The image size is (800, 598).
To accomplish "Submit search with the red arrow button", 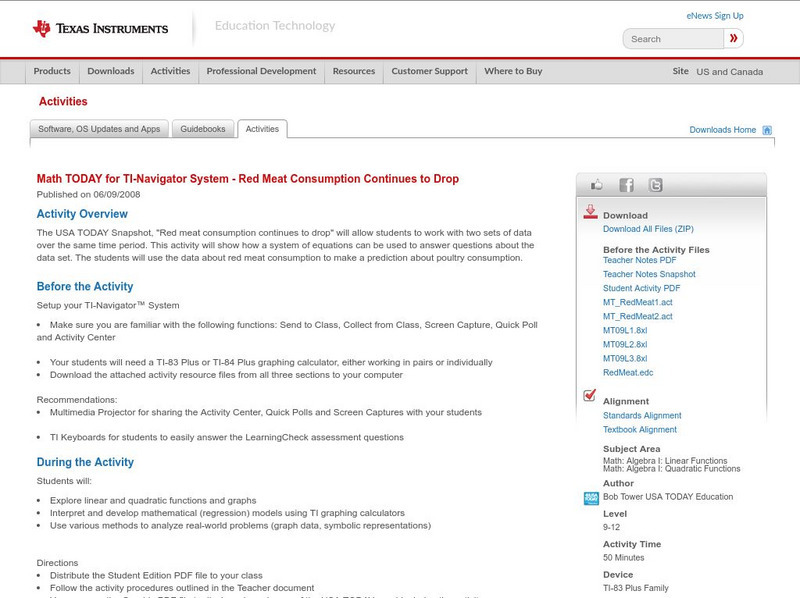I will pos(733,38).
